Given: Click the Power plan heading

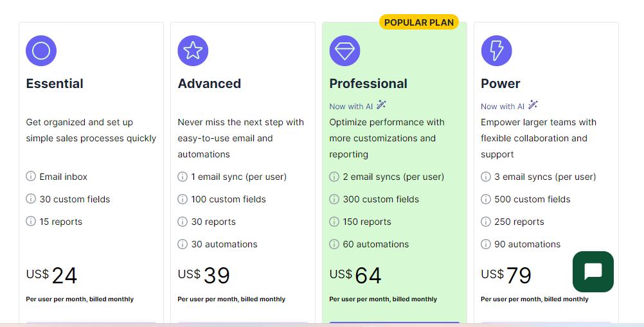Looking at the screenshot, I should click(500, 84).
